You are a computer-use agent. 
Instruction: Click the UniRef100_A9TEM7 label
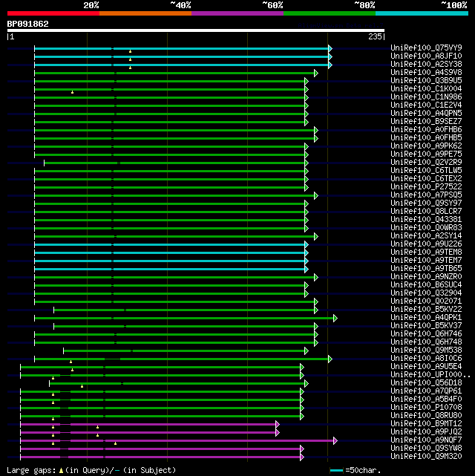click(x=426, y=261)
